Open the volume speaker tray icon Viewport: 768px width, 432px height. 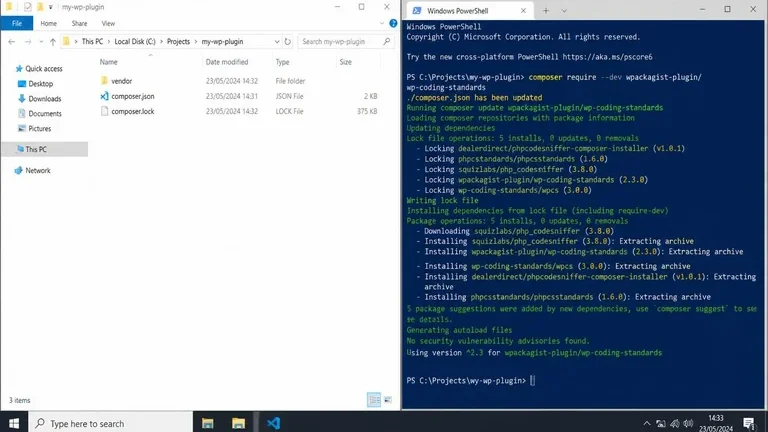688,423
